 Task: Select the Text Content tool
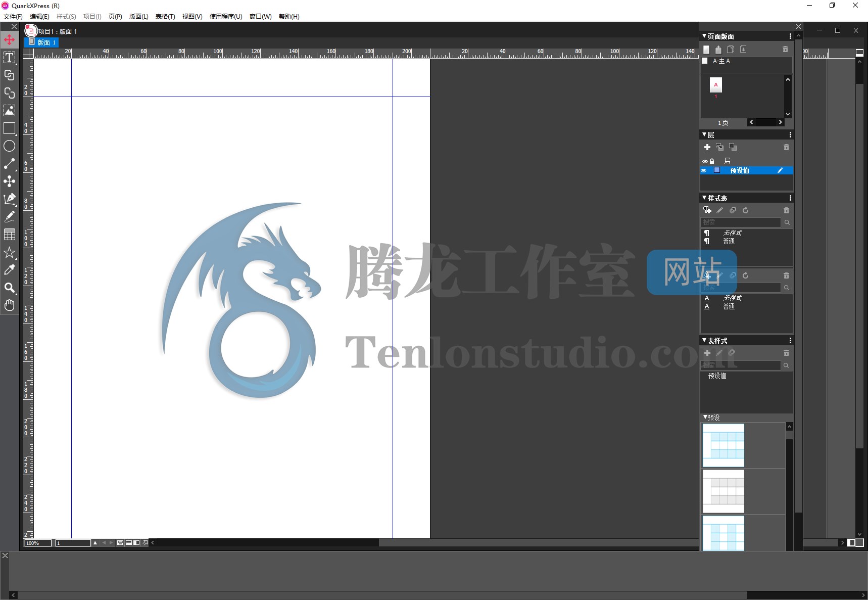[9, 57]
